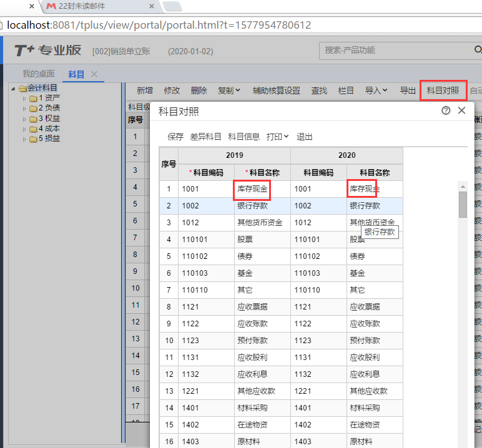482x448 pixels.
Task: Open the 打印 dropdown in dialog
Action: point(277,137)
